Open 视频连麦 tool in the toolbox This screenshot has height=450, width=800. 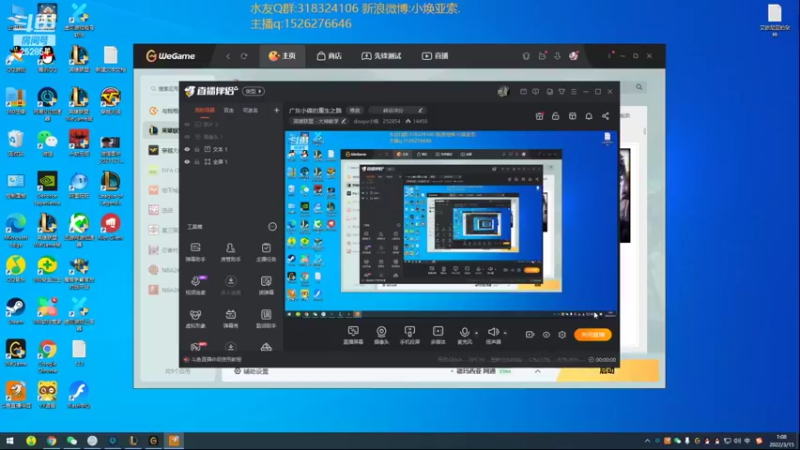(x=195, y=285)
